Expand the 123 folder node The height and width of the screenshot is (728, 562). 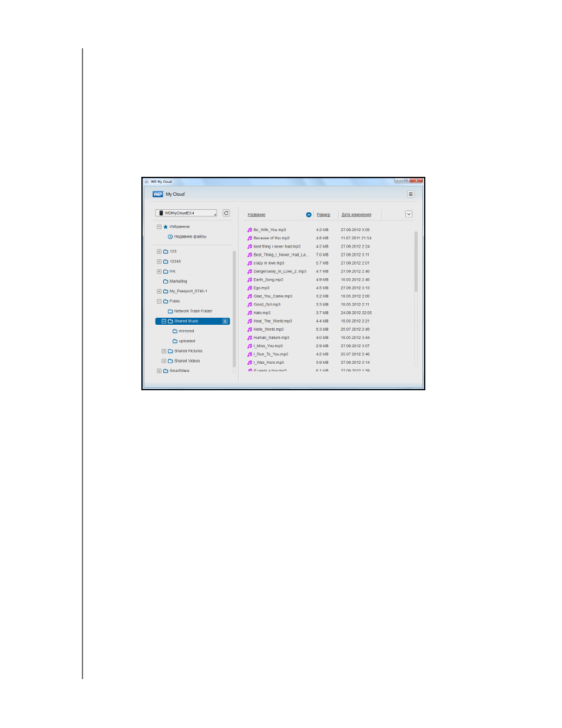159,251
